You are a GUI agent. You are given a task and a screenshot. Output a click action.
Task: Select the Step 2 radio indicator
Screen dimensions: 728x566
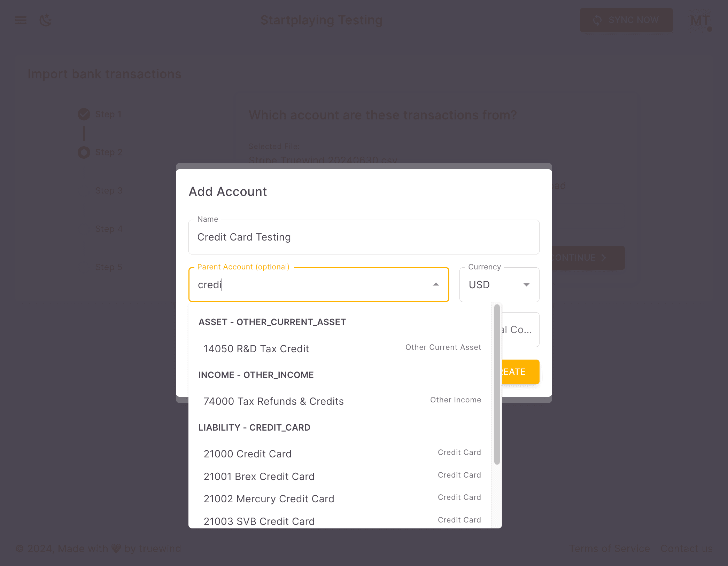(x=84, y=152)
